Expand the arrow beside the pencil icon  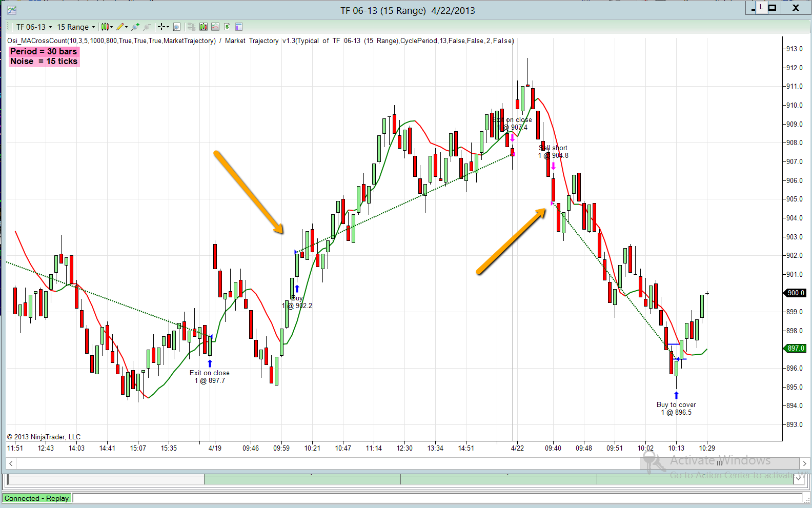(x=126, y=27)
